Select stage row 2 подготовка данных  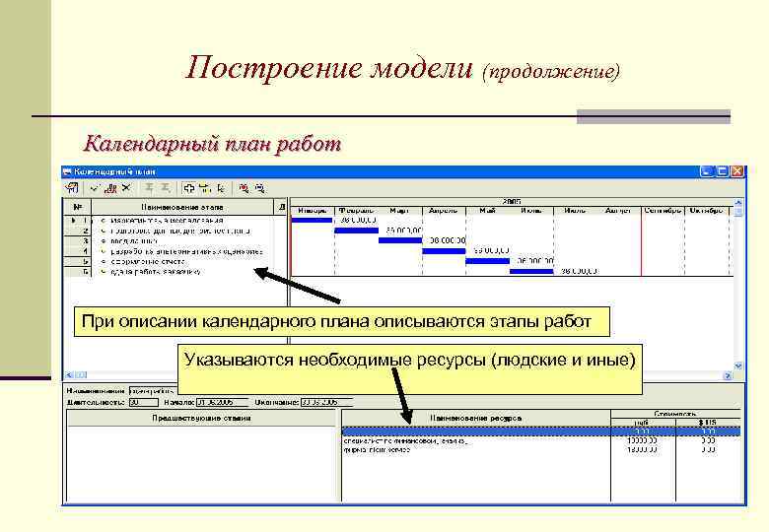(x=180, y=231)
